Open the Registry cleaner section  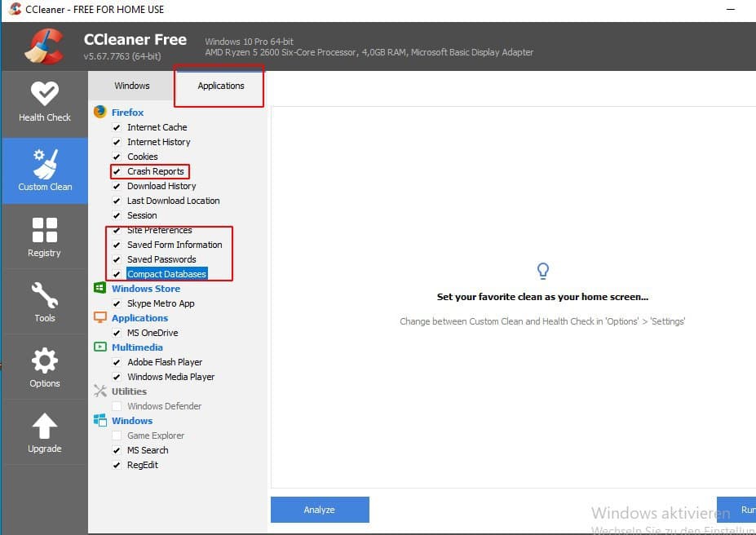[45, 237]
